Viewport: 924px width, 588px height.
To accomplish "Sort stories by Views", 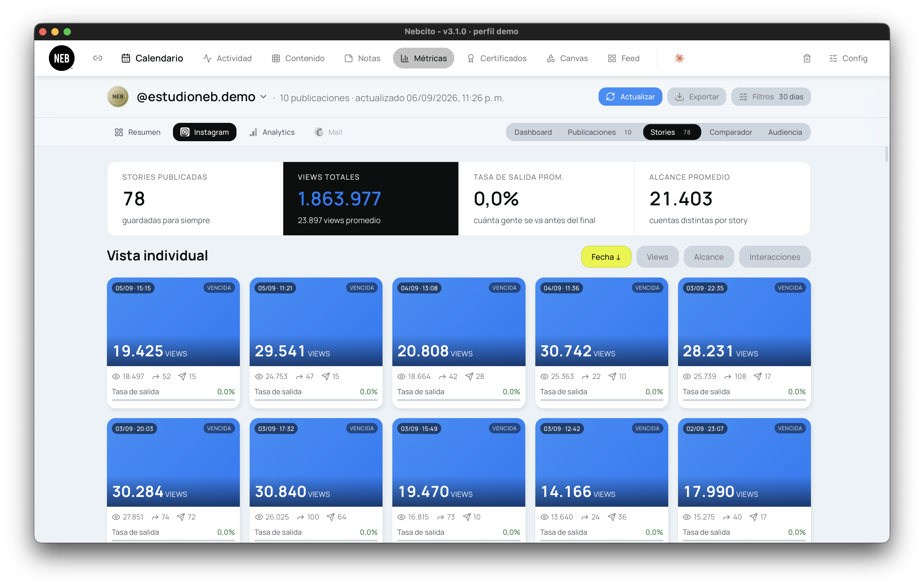I will (657, 257).
